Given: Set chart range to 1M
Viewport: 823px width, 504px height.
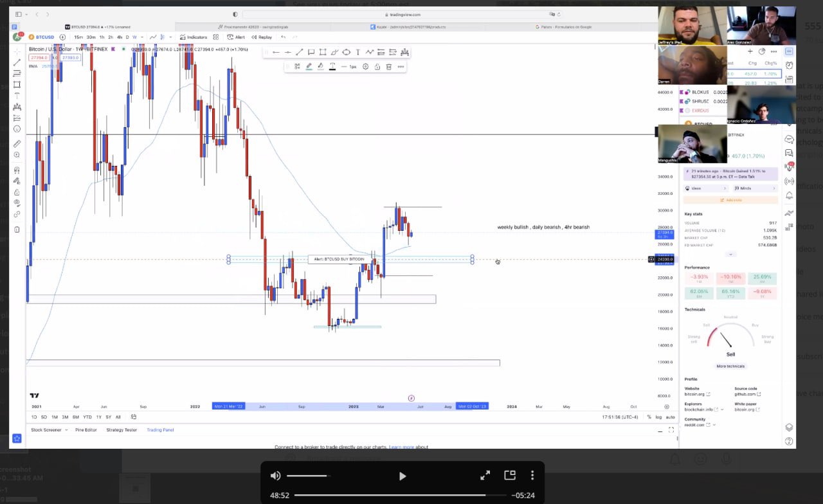Looking at the screenshot, I should coord(55,417).
